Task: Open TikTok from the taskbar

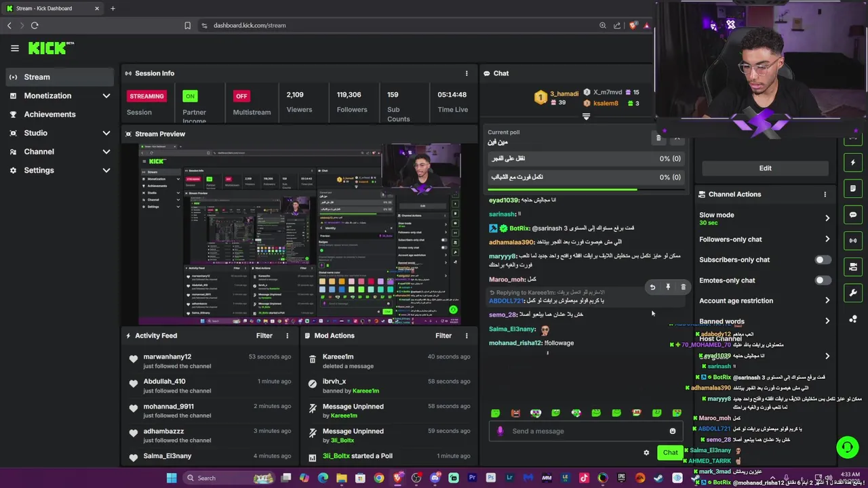Action: pos(584,478)
